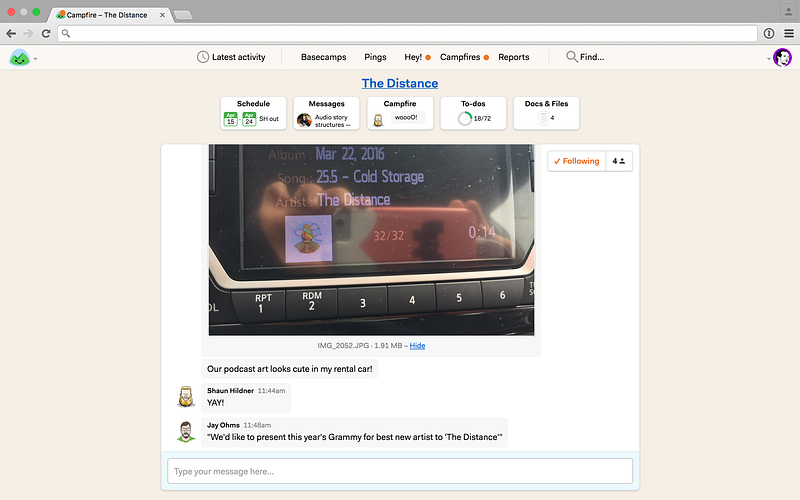Image resolution: width=800 pixels, height=500 pixels.
Task: Open the Basecamps menu
Action: [x=323, y=57]
